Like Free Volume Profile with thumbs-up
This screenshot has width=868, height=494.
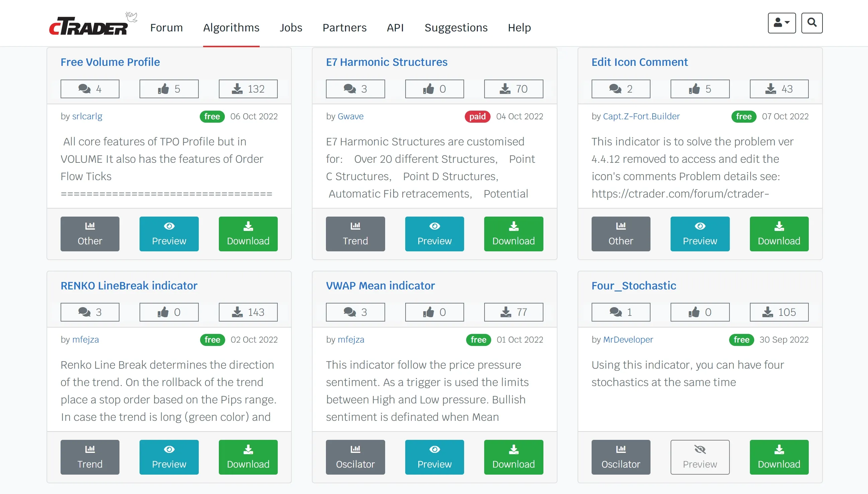(x=169, y=89)
